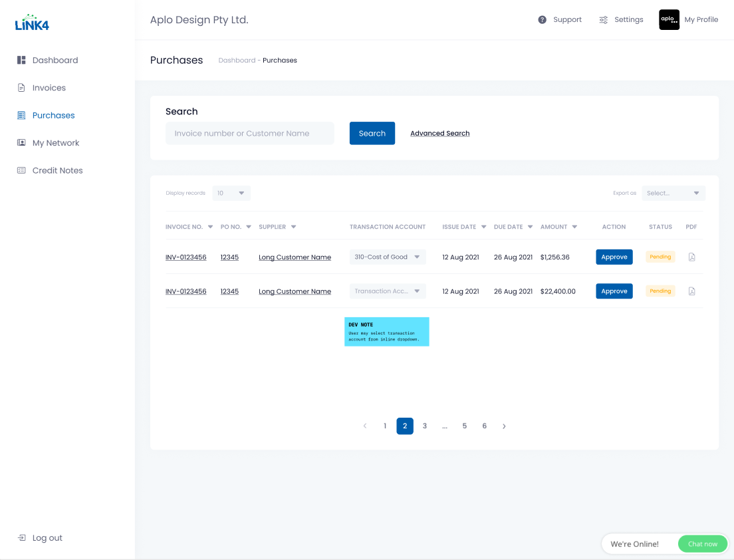This screenshot has width=734, height=560.
Task: Expand the Export as select dropdown
Action: [673, 194]
